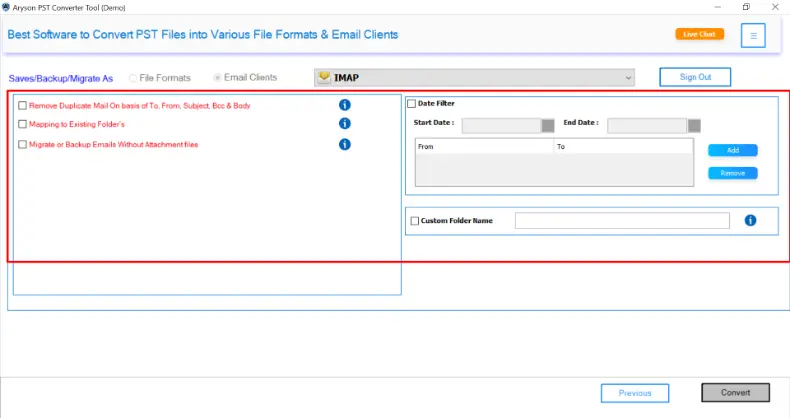
Task: Click info icon for Mapping to Existing Folder's
Action: pyautogui.click(x=345, y=123)
